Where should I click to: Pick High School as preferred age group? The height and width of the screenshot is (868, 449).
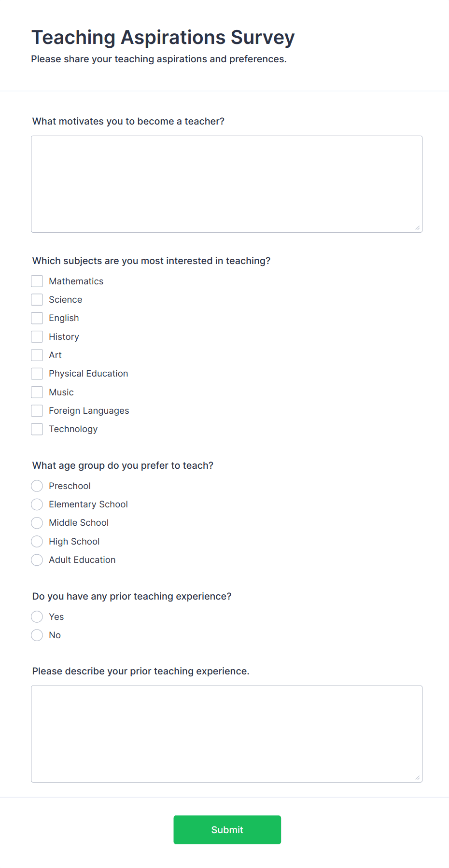[37, 541]
